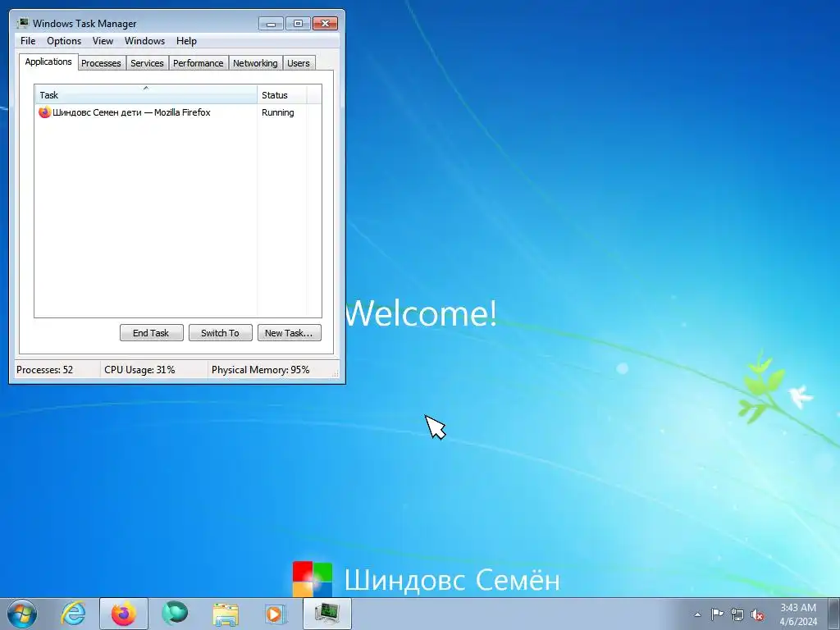Screen dimensions: 840x630
Task: Click the Task Manager resize grip
Action: pyautogui.click(x=336, y=374)
